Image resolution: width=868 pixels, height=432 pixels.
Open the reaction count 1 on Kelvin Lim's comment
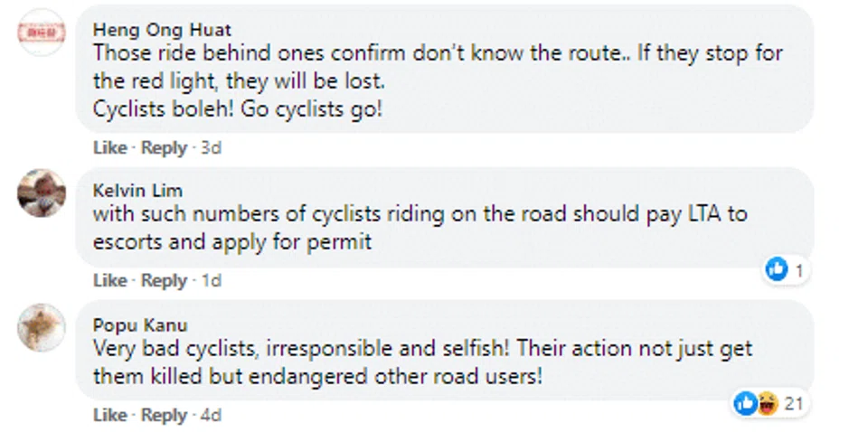[798, 269]
